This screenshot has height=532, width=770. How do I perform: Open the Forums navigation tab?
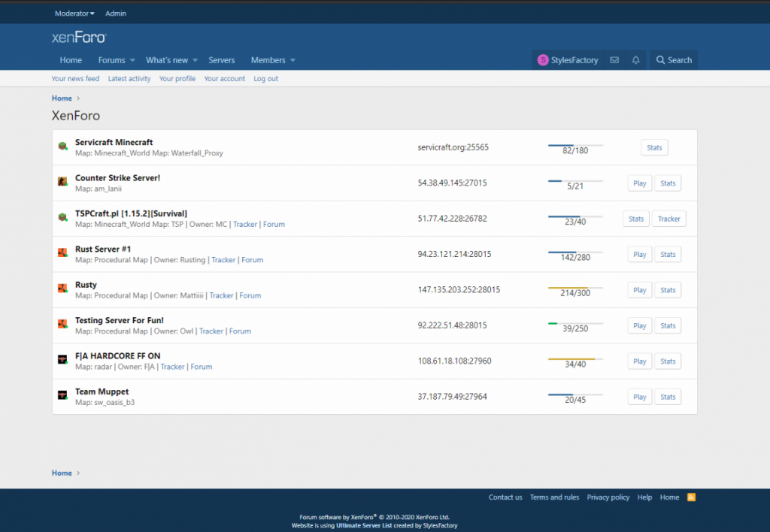111,60
